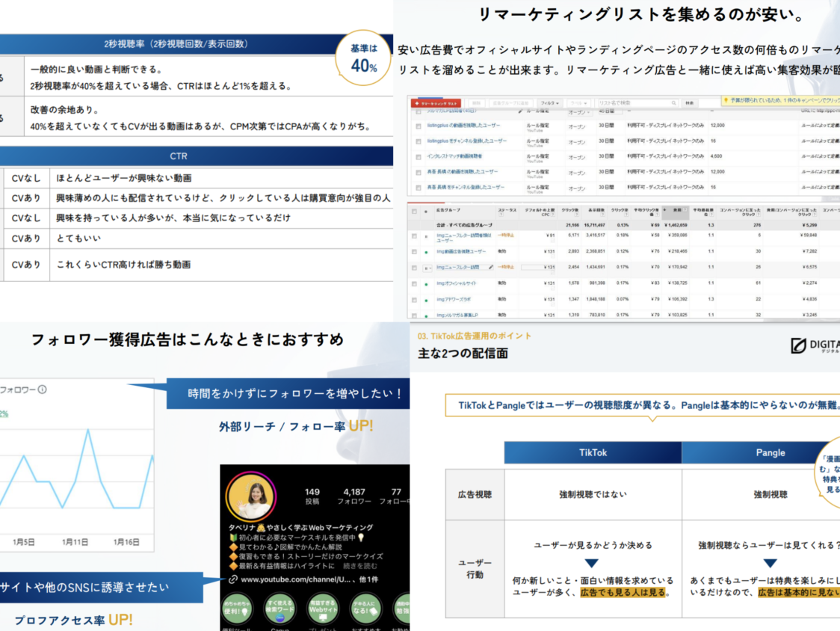Click the 強制視聴ではない cell under TikTok
The height and width of the screenshot is (631, 840).
(593, 494)
